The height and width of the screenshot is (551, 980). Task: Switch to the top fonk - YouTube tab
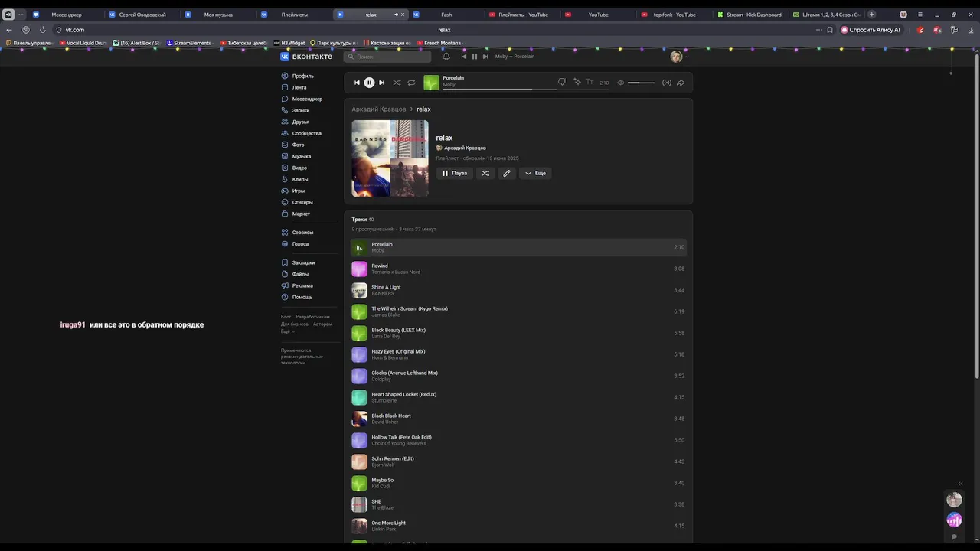[x=674, y=15]
